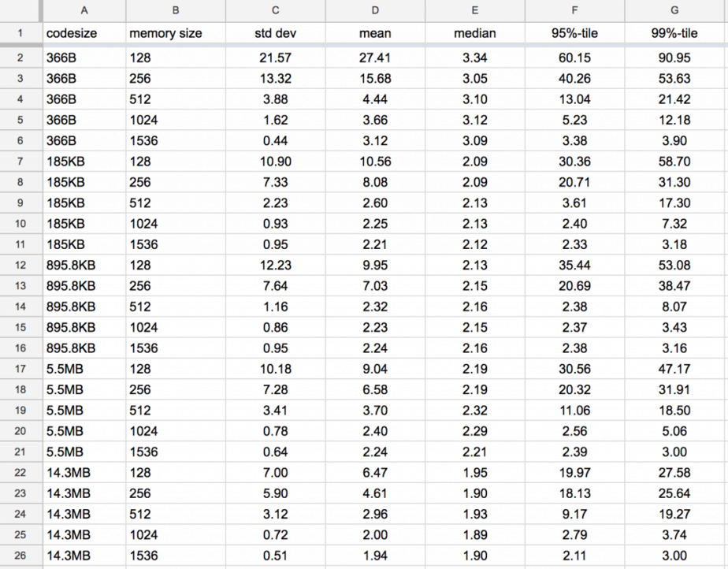Select column C header

click(x=275, y=10)
